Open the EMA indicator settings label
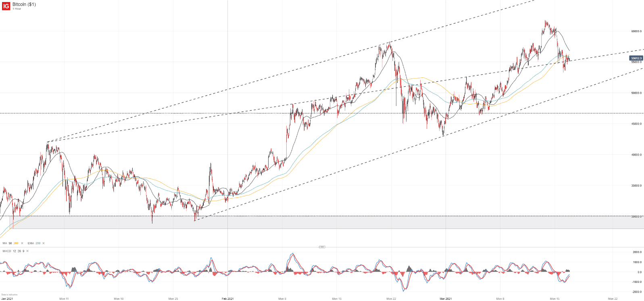This screenshot has width=644, height=301. pyautogui.click(x=31, y=243)
